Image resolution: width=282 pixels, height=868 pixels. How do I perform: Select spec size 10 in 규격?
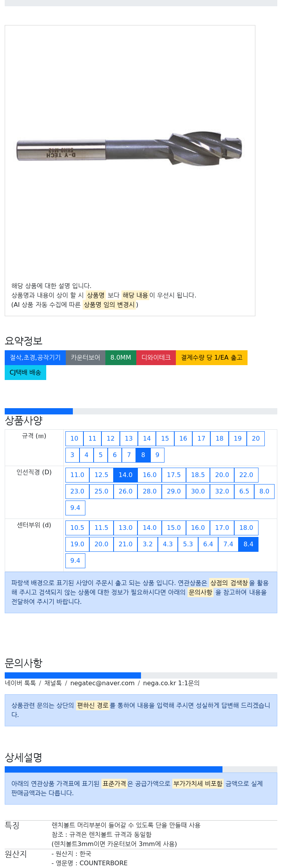[74, 439]
